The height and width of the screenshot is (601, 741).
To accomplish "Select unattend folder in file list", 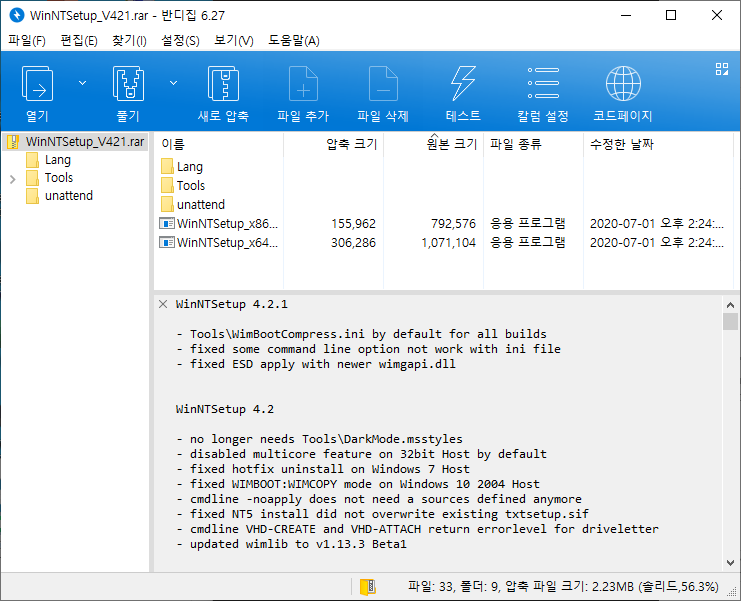I will 201,205.
